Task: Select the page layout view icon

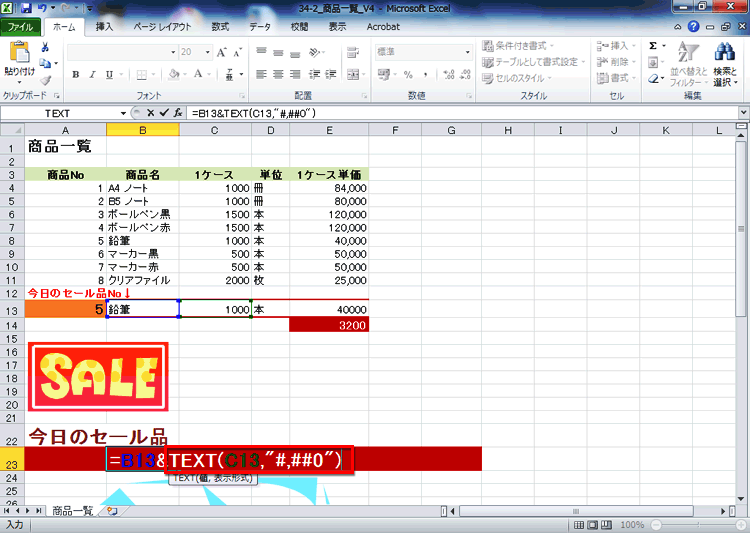Action: pos(592,525)
